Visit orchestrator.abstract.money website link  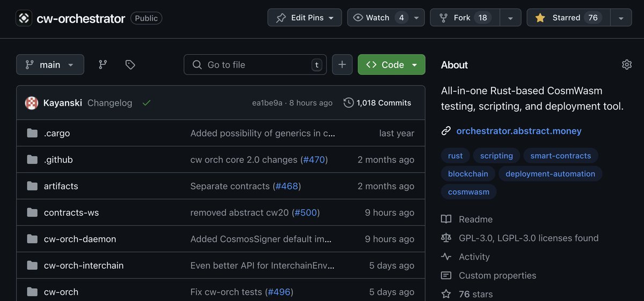[519, 131]
